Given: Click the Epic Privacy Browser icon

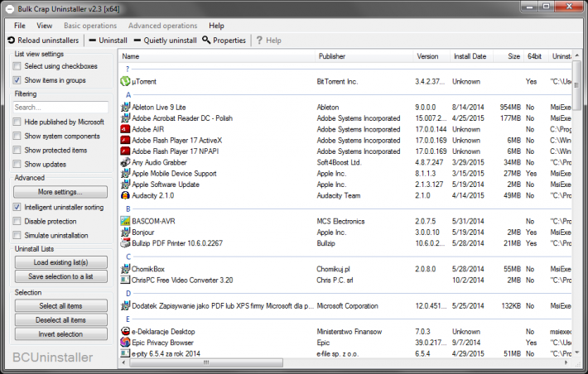Looking at the screenshot, I should click(x=125, y=343).
